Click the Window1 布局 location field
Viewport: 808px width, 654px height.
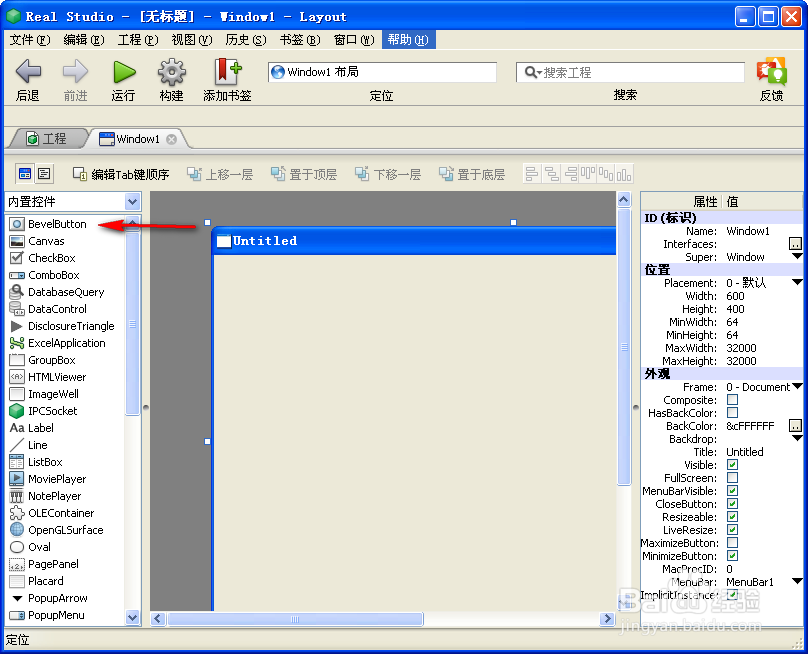click(382, 72)
